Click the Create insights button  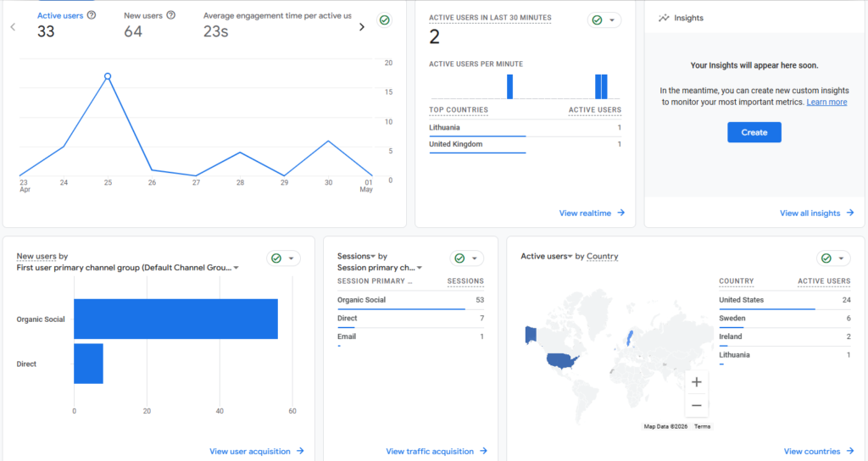754,132
